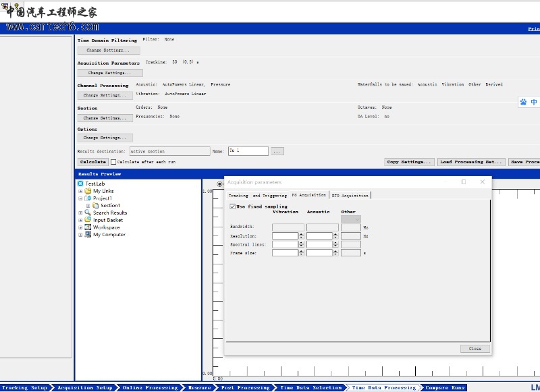Select Time Data Processing step
This screenshot has width=540, height=392.
[383, 387]
